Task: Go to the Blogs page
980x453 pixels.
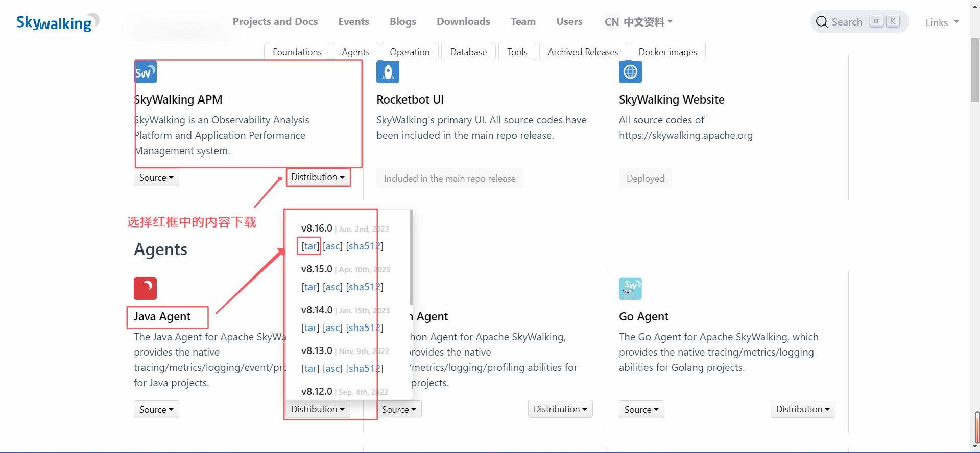Action: [403, 21]
